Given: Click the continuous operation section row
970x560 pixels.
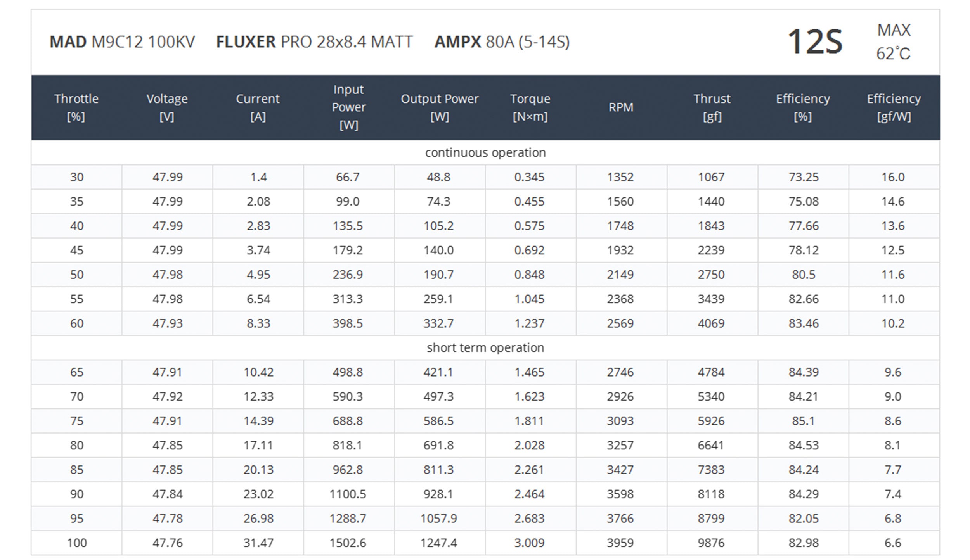Looking at the screenshot, I should (x=485, y=153).
